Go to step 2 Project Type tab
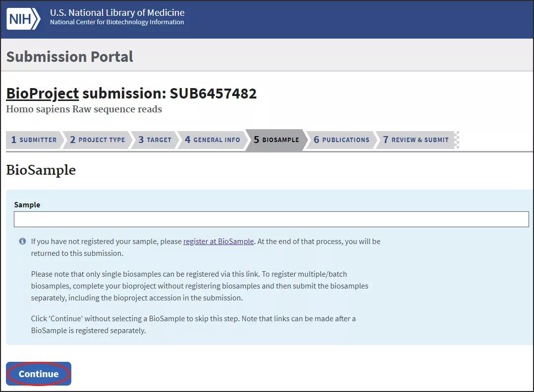 coord(98,140)
